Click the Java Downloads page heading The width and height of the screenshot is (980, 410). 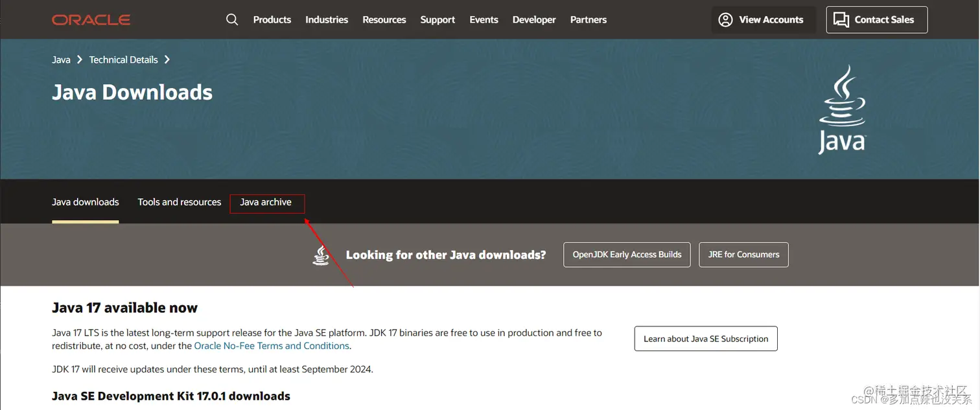132,93
